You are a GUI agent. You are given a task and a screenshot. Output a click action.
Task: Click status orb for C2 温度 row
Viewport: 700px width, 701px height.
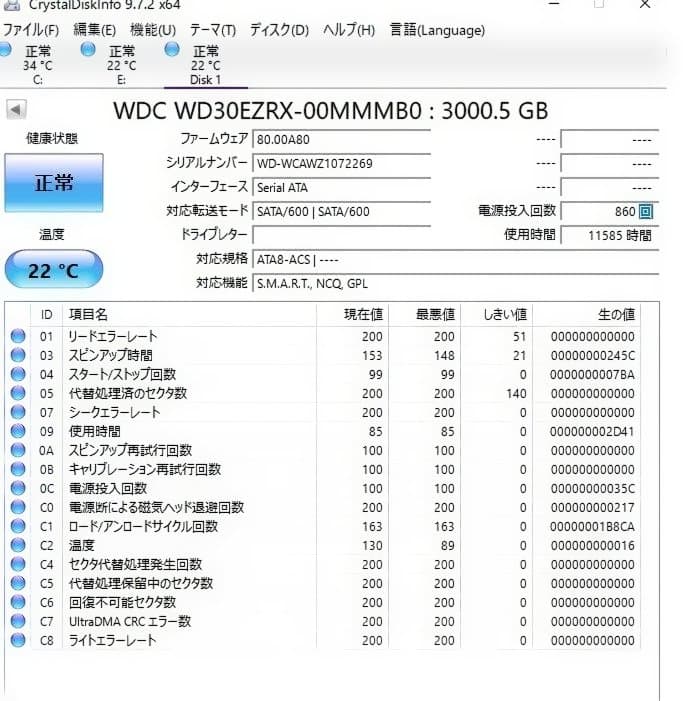(18, 545)
